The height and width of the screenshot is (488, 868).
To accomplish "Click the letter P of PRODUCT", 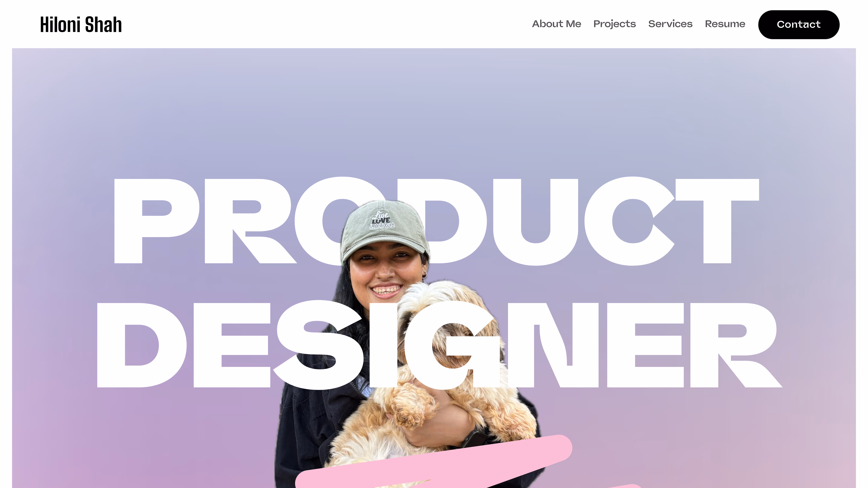I will pos(156,221).
